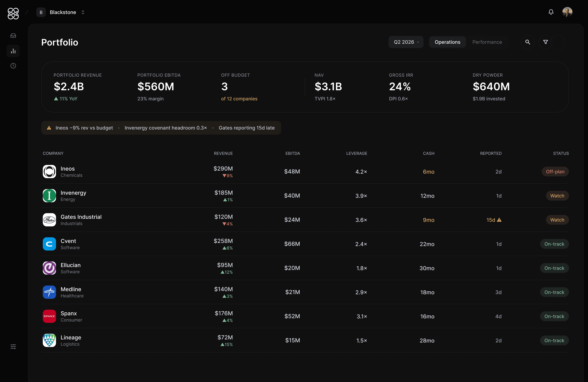
Task: Open the Invenergy company name
Action: [x=73, y=193]
